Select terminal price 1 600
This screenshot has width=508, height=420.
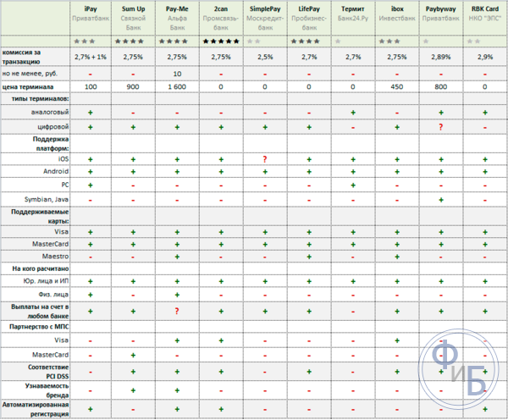point(177,87)
